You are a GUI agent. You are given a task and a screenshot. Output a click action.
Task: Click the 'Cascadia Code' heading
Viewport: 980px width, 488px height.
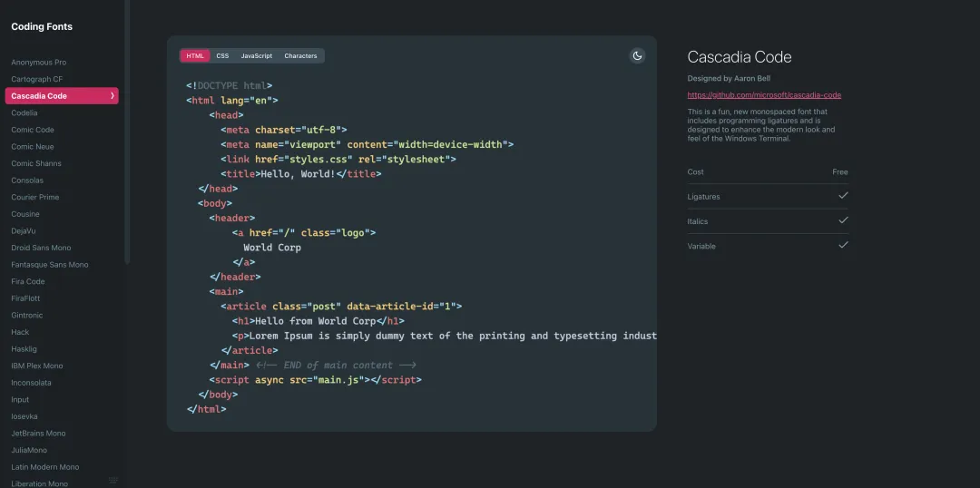pyautogui.click(x=740, y=57)
